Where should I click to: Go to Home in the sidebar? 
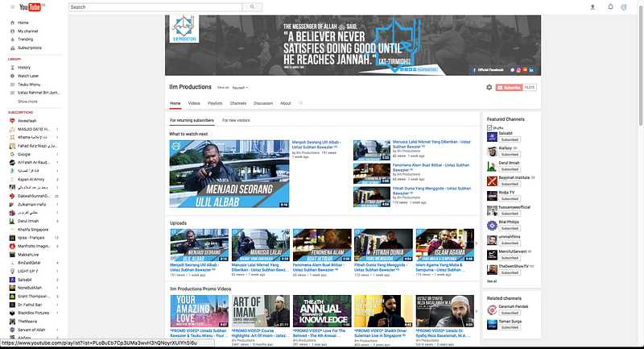[x=23, y=23]
